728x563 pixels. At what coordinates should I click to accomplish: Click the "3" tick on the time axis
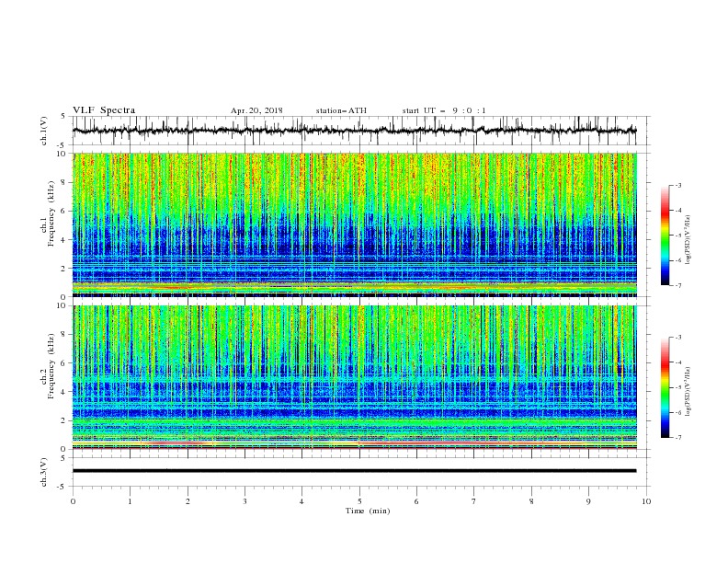coord(245,501)
